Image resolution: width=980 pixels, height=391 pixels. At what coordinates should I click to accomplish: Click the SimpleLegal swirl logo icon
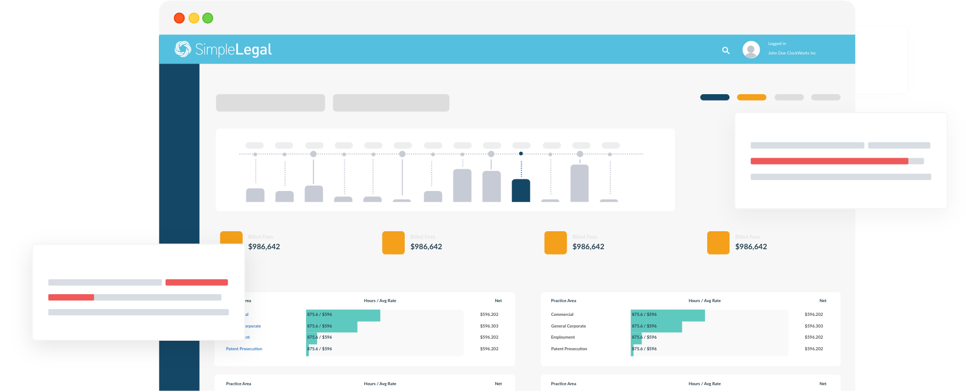pos(183,49)
